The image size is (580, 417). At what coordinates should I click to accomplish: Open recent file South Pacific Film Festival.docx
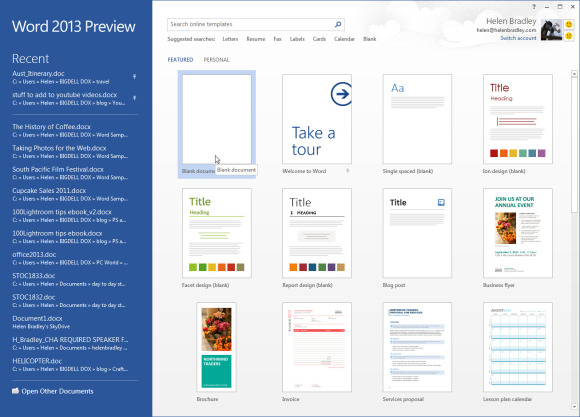pos(70,173)
